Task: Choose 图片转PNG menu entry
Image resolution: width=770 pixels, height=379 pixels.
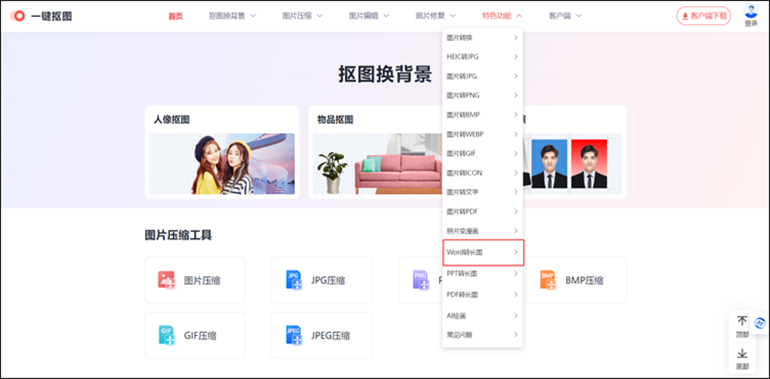Action: tap(482, 95)
